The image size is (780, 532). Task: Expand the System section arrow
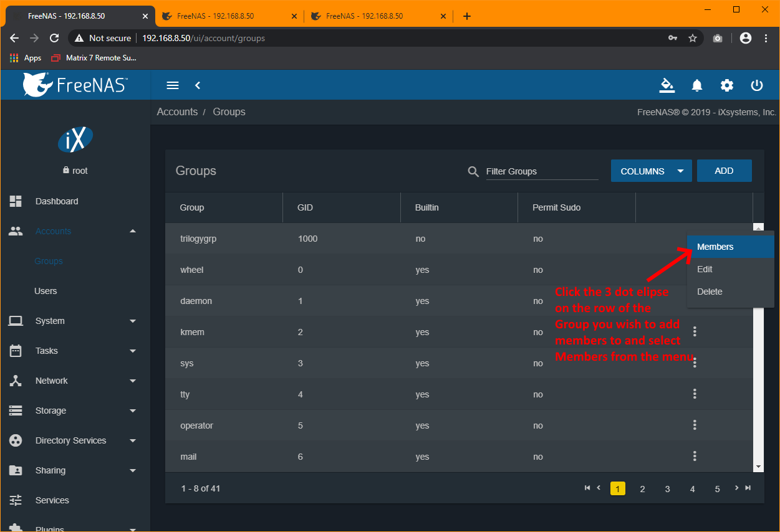[x=133, y=321]
